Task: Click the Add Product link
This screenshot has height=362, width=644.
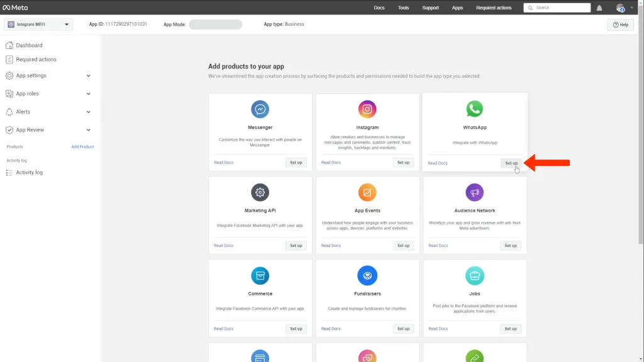Action: [x=82, y=146]
